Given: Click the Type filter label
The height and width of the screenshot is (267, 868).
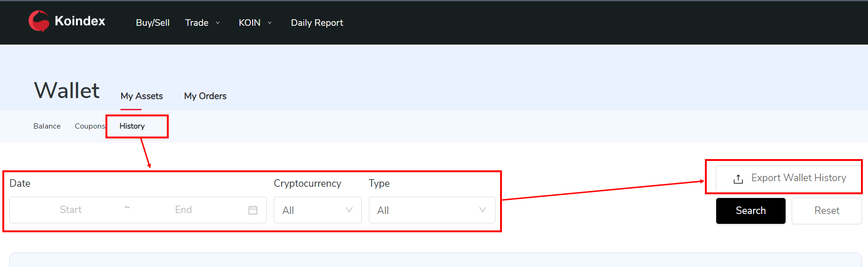Looking at the screenshot, I should coord(379,183).
